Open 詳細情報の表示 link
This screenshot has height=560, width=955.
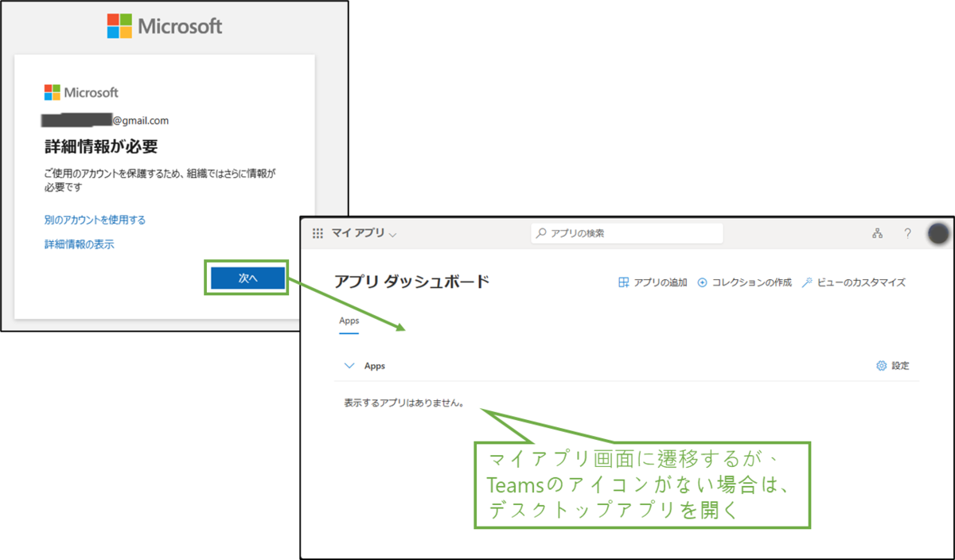(x=79, y=244)
